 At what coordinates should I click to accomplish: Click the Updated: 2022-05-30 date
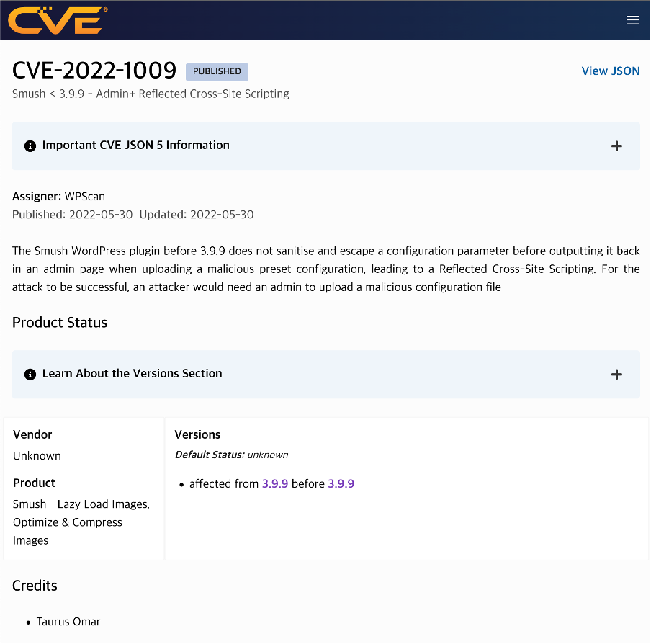(197, 215)
